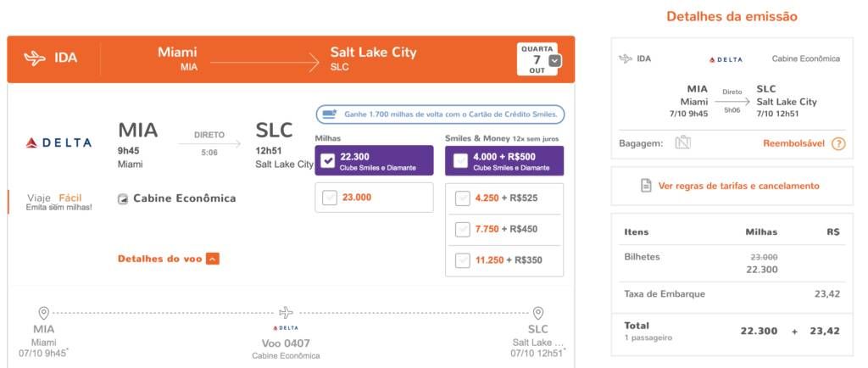Click the Reembolsável label link
Image resolution: width=868 pixels, height=368 pixels.
pos(793,144)
